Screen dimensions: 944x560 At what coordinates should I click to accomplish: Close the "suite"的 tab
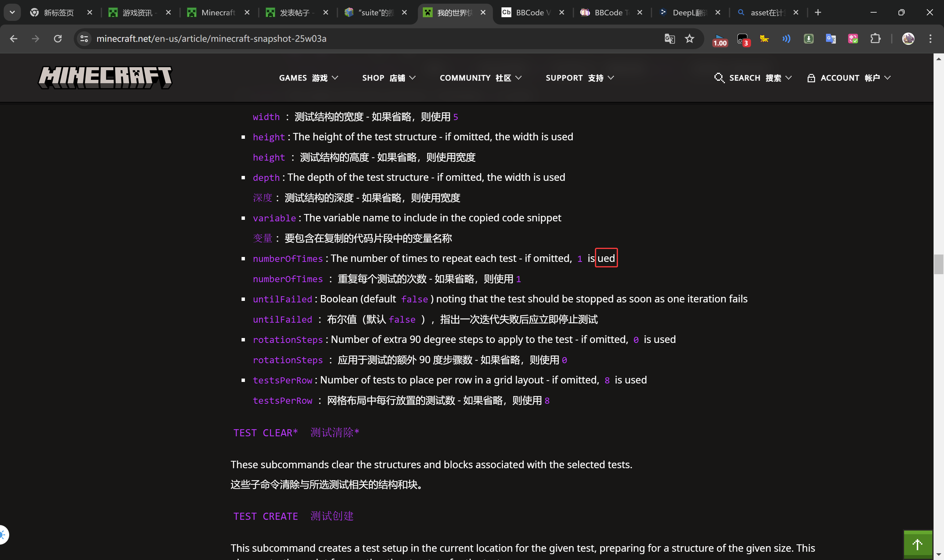(404, 13)
